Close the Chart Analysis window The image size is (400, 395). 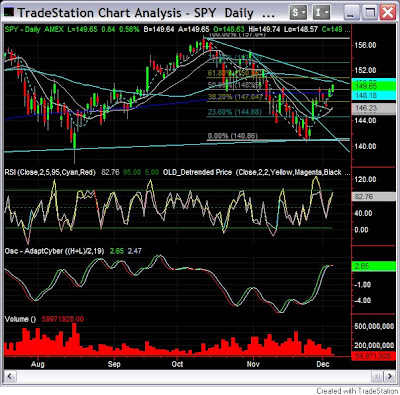tap(388, 13)
